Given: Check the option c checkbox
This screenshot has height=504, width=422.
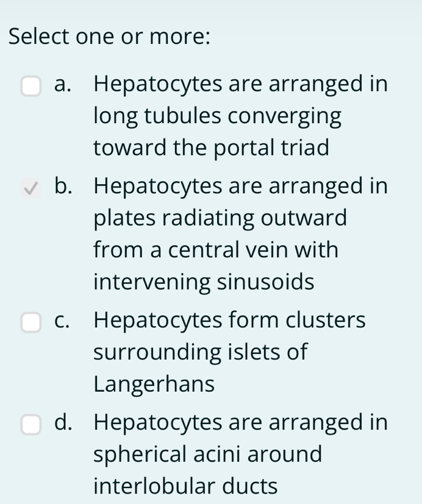Looking at the screenshot, I should (30, 322).
